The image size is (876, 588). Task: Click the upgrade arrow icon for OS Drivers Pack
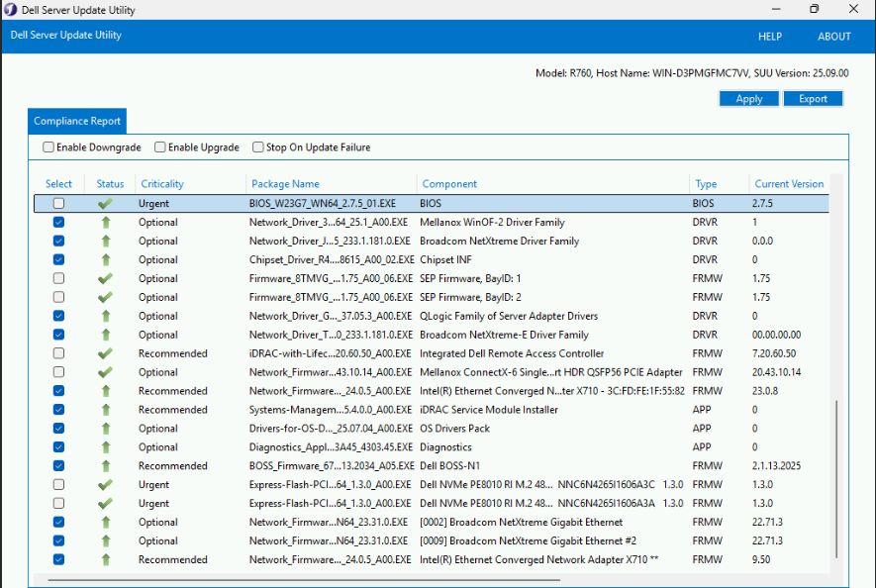106,429
